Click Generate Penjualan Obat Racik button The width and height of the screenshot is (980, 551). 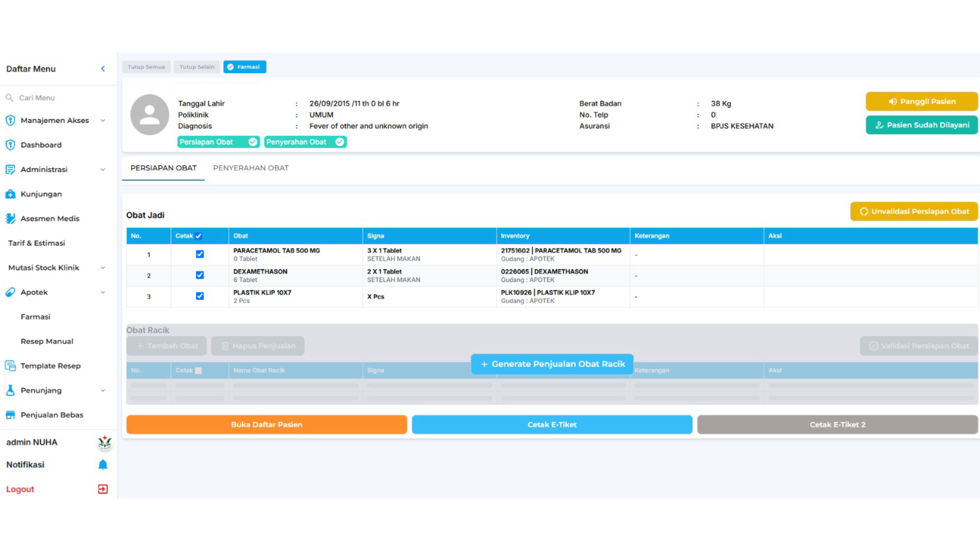(552, 364)
